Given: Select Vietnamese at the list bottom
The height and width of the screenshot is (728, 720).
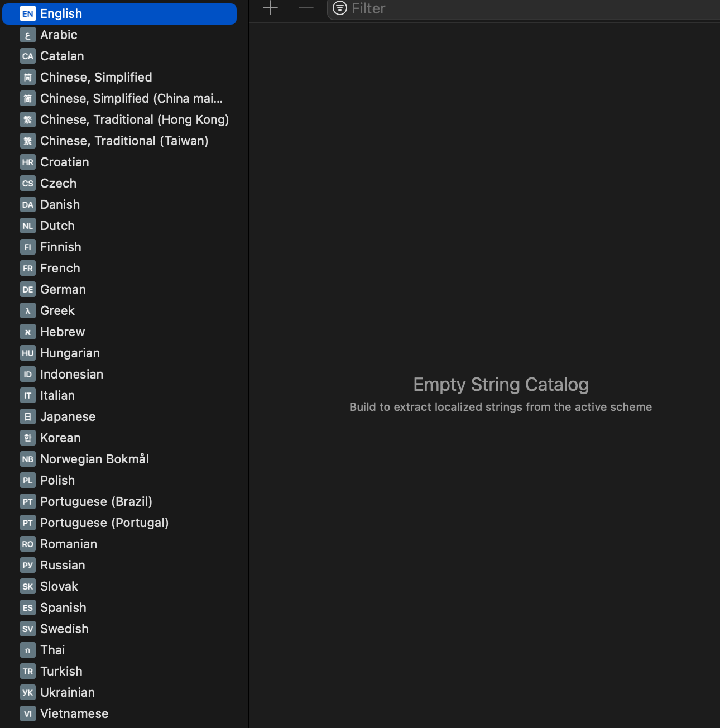Looking at the screenshot, I should tap(74, 714).
